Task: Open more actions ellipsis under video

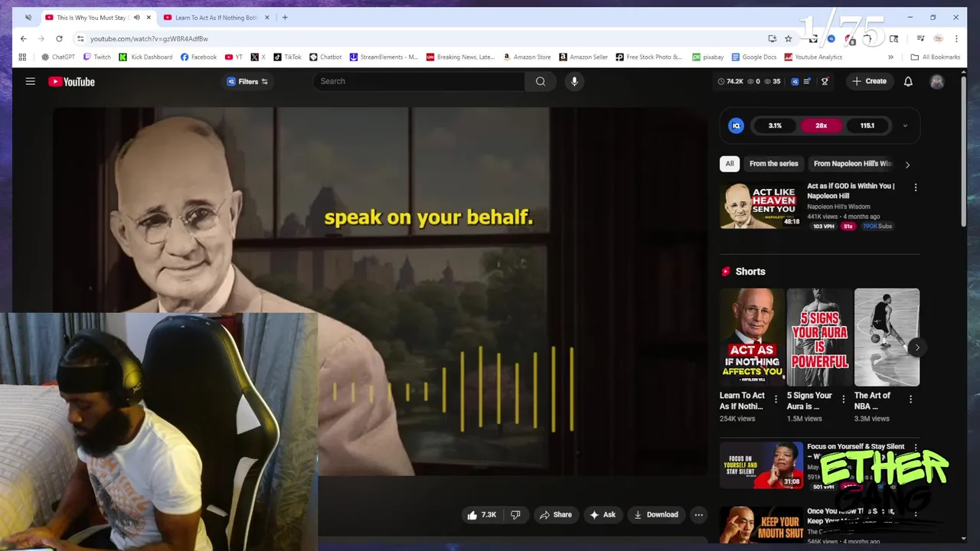Action: pos(698,515)
